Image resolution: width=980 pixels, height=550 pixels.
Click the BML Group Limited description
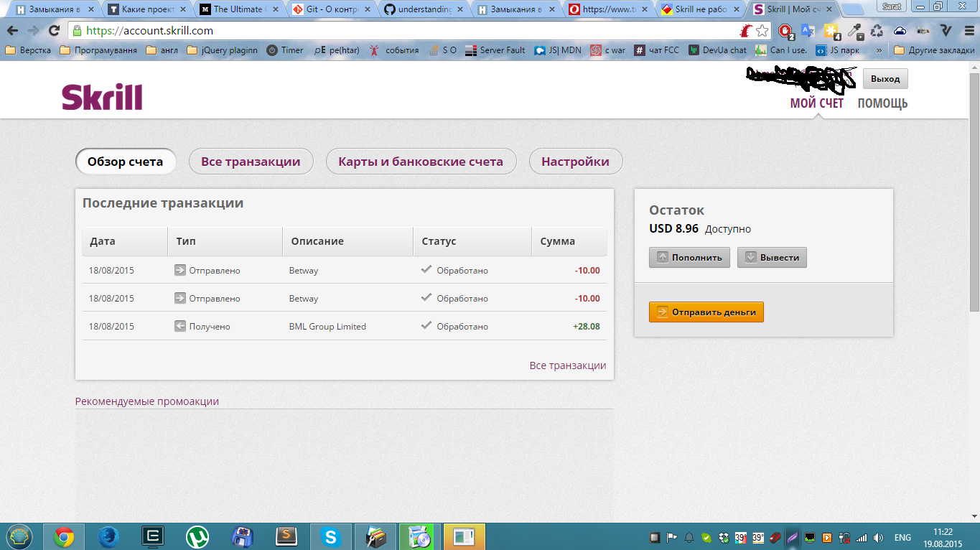tap(327, 326)
